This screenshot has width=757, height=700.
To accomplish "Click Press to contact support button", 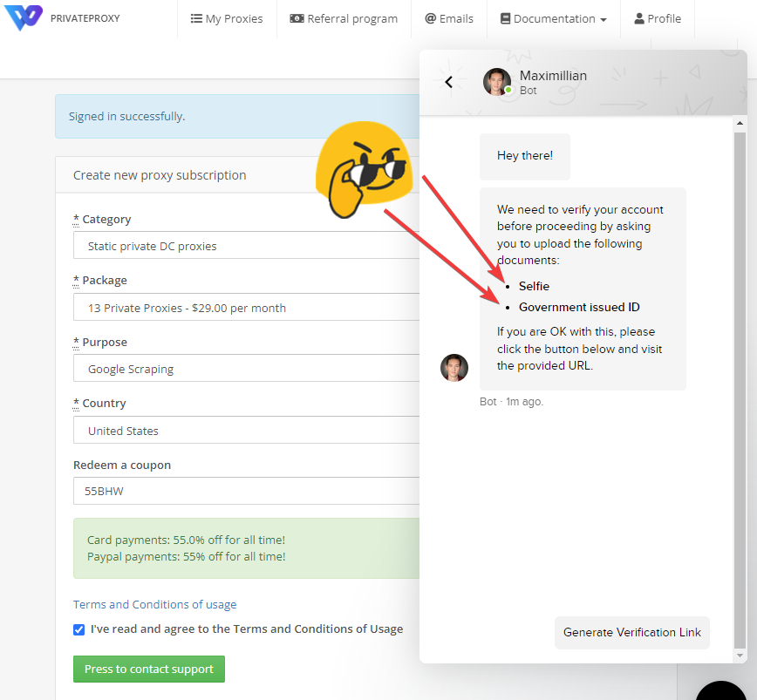I will pos(148,669).
